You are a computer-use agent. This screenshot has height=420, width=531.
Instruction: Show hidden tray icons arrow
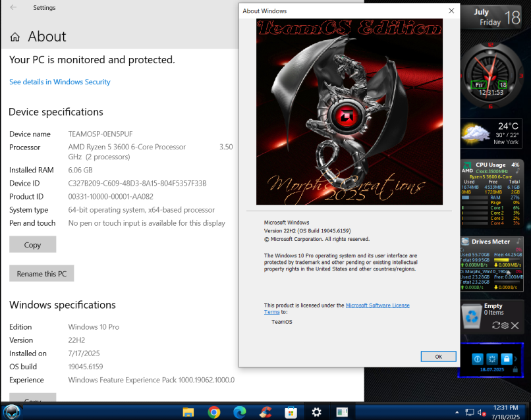point(457,412)
